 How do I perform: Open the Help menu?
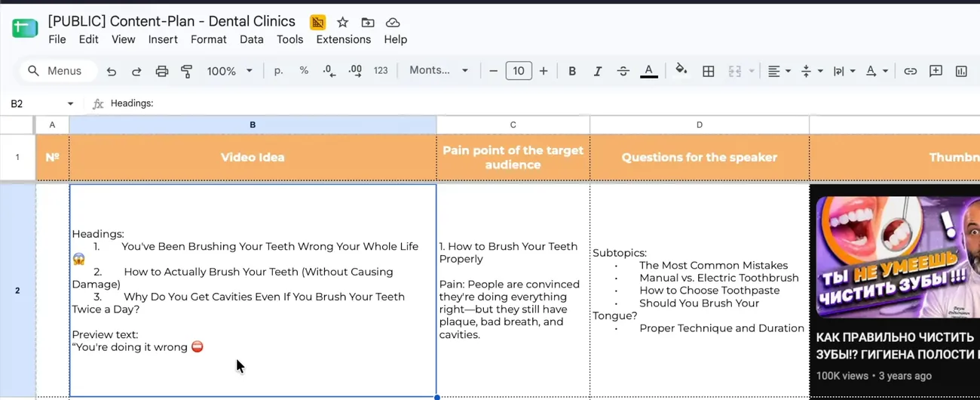(396, 39)
